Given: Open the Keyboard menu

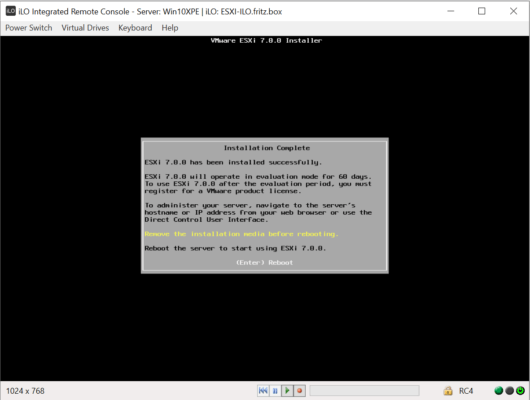Looking at the screenshot, I should click(135, 28).
